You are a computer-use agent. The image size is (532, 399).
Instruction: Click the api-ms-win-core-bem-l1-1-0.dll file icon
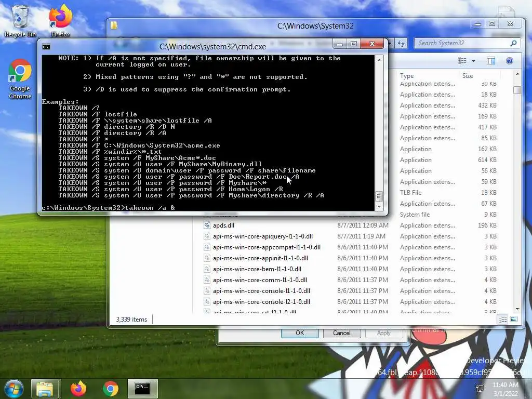pyautogui.click(x=207, y=269)
